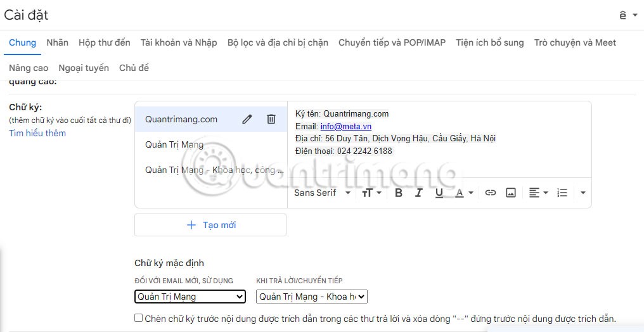Open the Chủ đề tab

(134, 68)
